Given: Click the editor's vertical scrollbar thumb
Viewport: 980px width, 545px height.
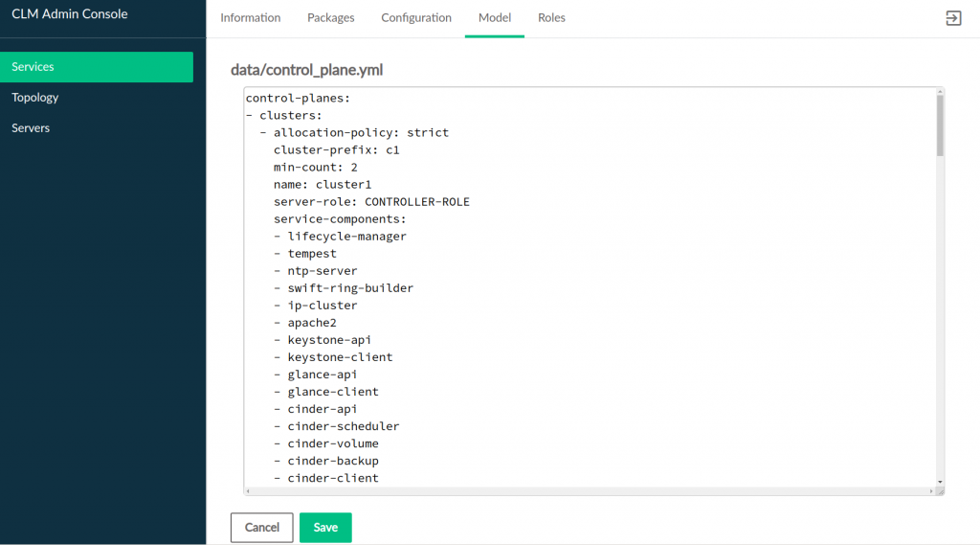Looking at the screenshot, I should click(940, 125).
